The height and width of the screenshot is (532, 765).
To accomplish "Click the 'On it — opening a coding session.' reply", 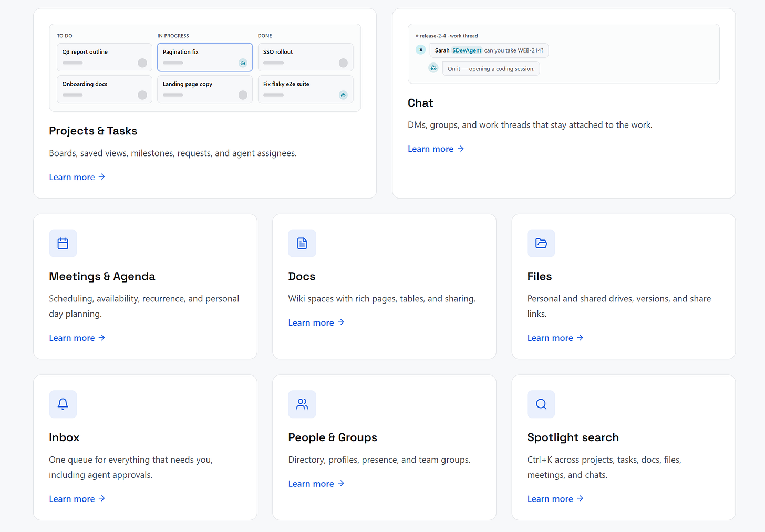I will click(491, 69).
